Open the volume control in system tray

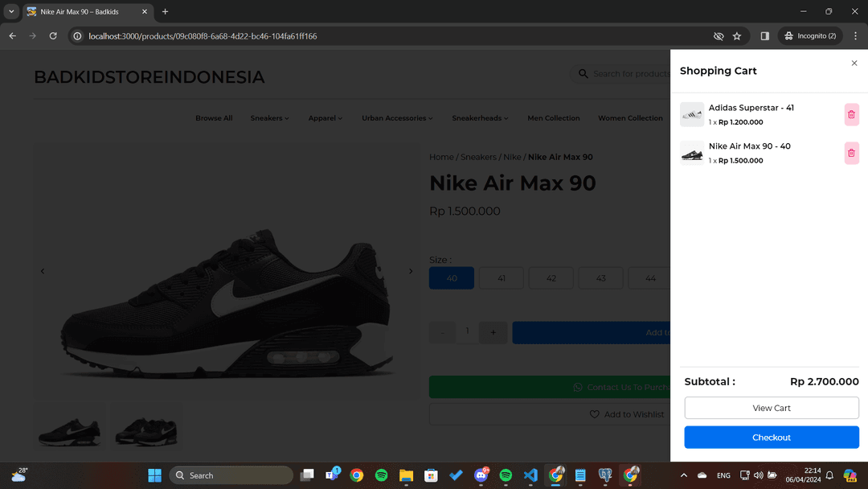point(759,475)
